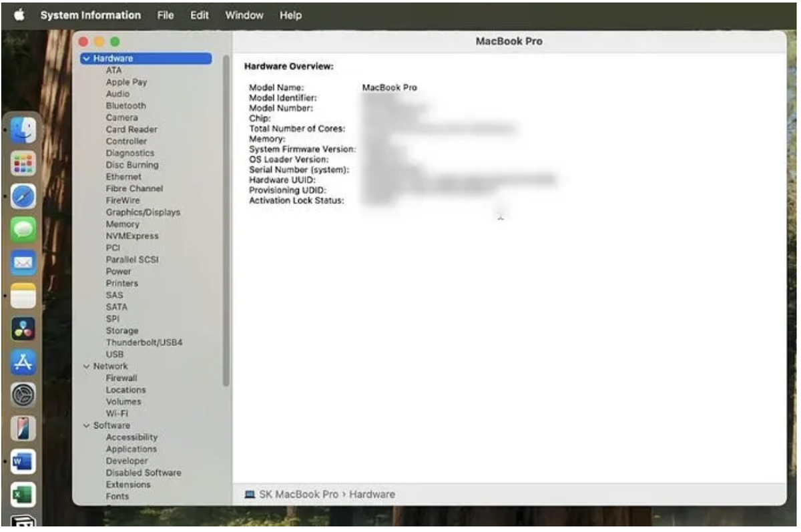
Task: Collapse the Network section chevron
Action: [86, 366]
